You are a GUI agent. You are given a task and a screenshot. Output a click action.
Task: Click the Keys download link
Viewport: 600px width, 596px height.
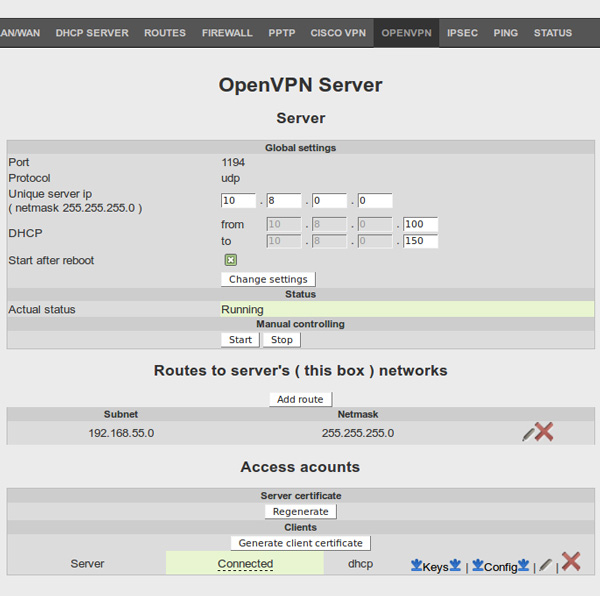click(x=435, y=567)
